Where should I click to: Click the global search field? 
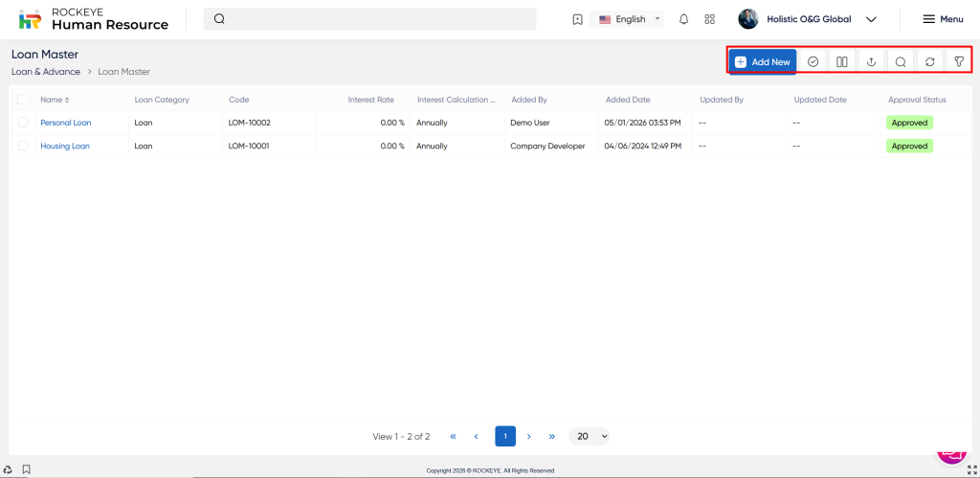(373, 19)
